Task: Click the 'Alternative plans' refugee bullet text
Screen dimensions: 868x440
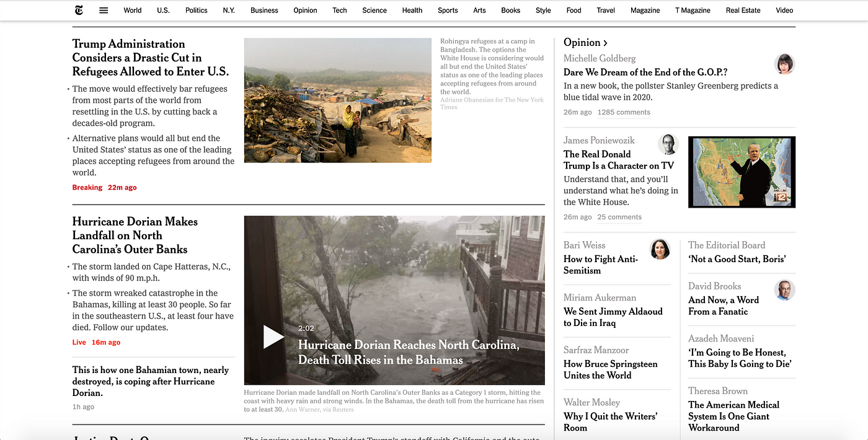Action: (153, 155)
